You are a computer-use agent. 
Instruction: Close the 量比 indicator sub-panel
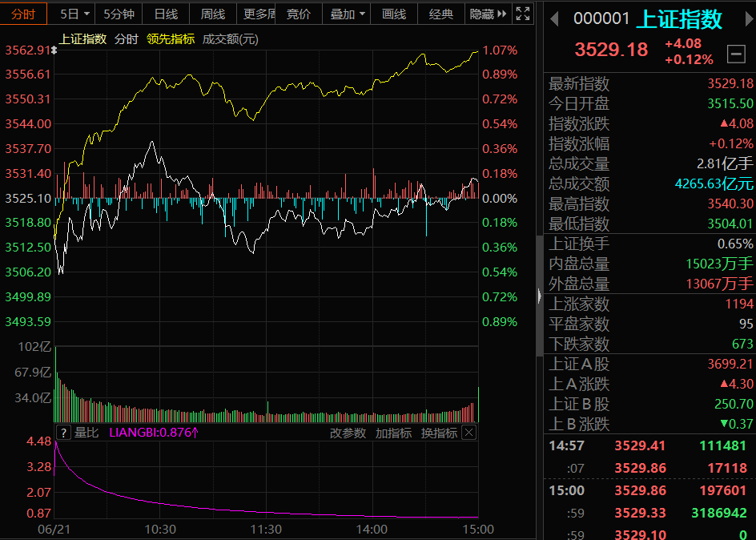[469, 432]
